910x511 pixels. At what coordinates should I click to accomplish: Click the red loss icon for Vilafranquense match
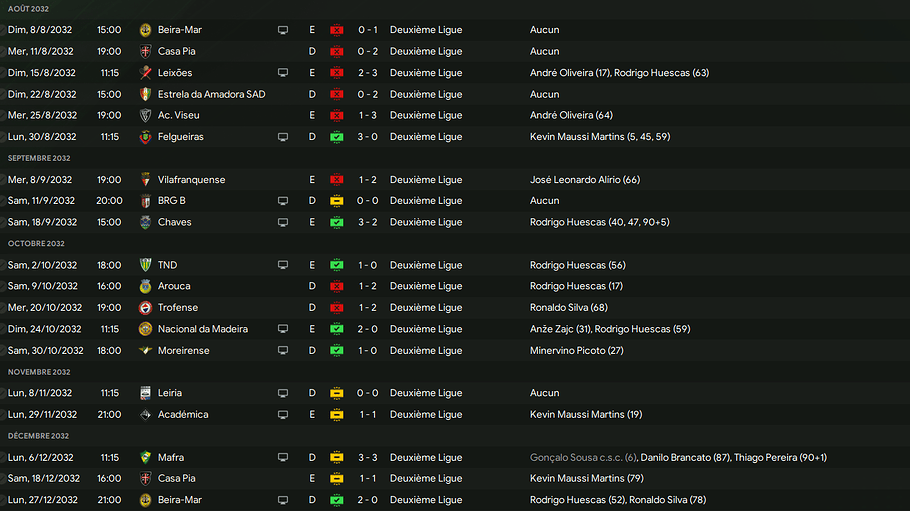click(337, 180)
